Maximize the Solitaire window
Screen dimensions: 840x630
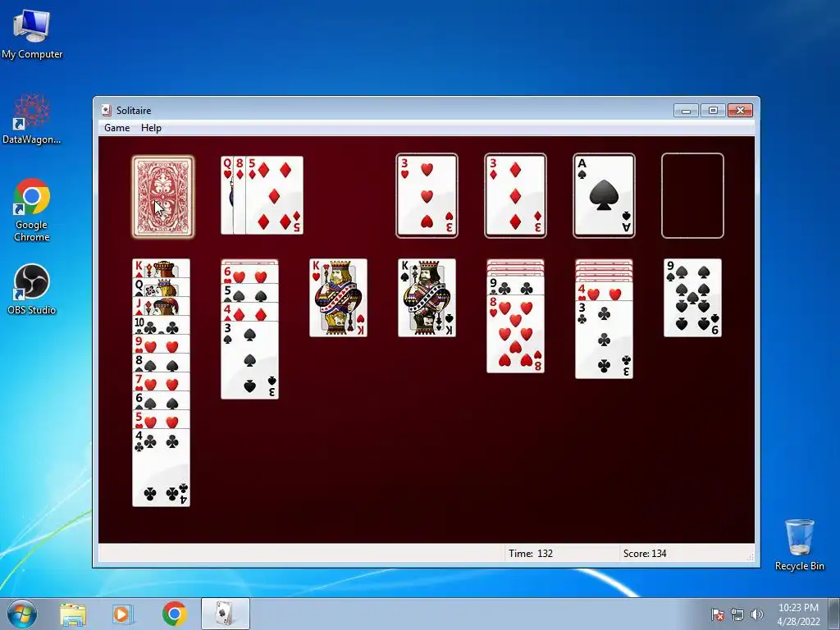pyautogui.click(x=713, y=111)
